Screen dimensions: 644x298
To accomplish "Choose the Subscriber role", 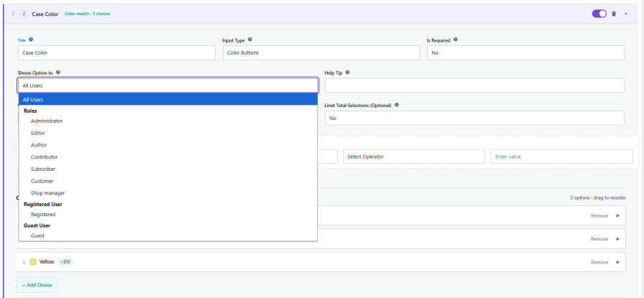I will 168,169.
